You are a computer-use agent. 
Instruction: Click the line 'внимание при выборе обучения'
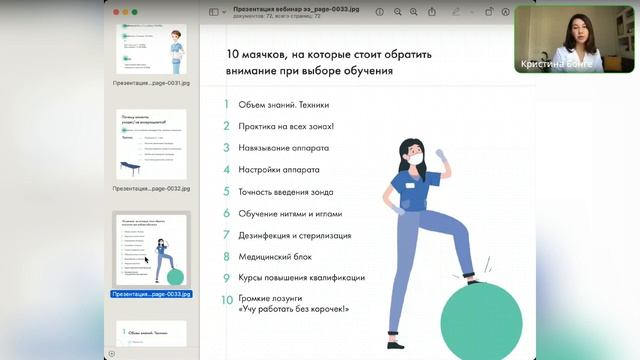309,71
